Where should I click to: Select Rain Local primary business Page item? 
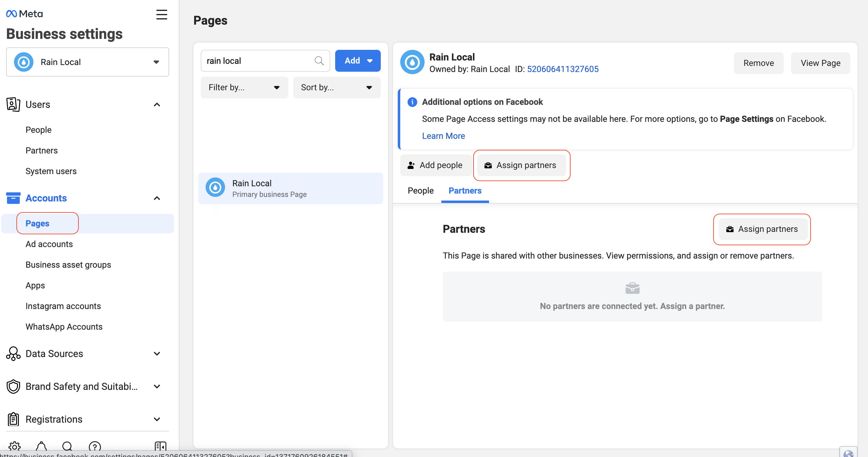[290, 188]
